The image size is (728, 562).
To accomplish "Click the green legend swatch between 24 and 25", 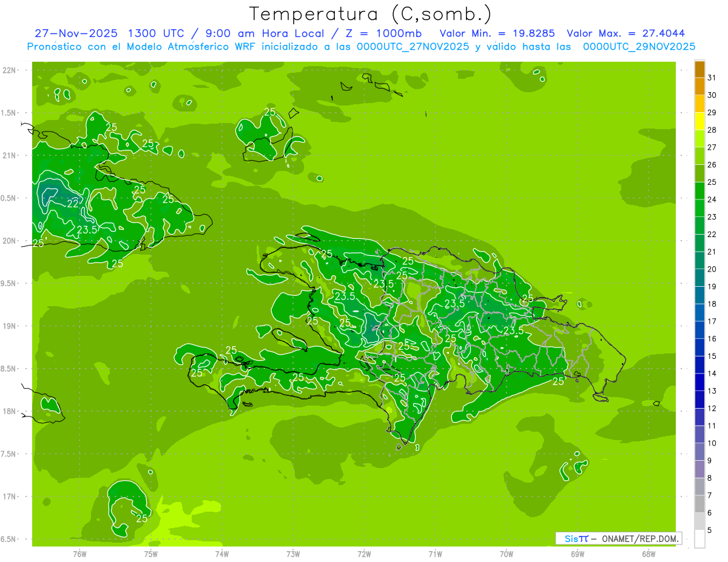I will pyautogui.click(x=699, y=191).
